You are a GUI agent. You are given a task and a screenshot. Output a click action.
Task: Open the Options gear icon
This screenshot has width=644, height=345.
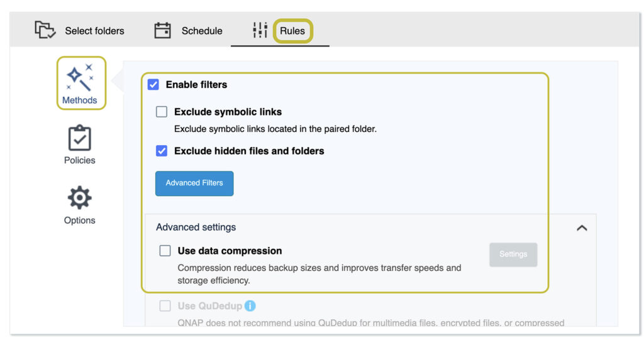79,198
